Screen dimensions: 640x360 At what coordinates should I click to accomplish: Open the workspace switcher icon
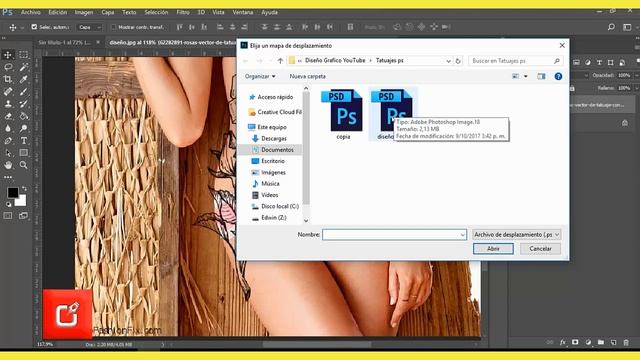(x=627, y=27)
